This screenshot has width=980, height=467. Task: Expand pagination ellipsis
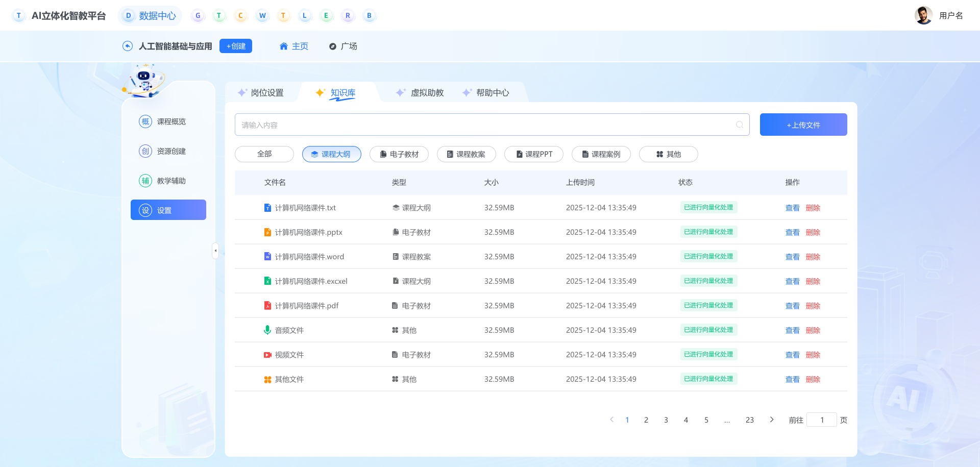tap(727, 420)
